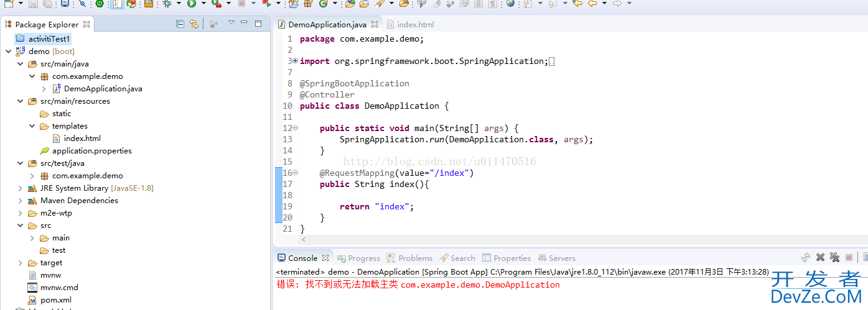Select pom.xml in Package Explorer

(x=55, y=300)
